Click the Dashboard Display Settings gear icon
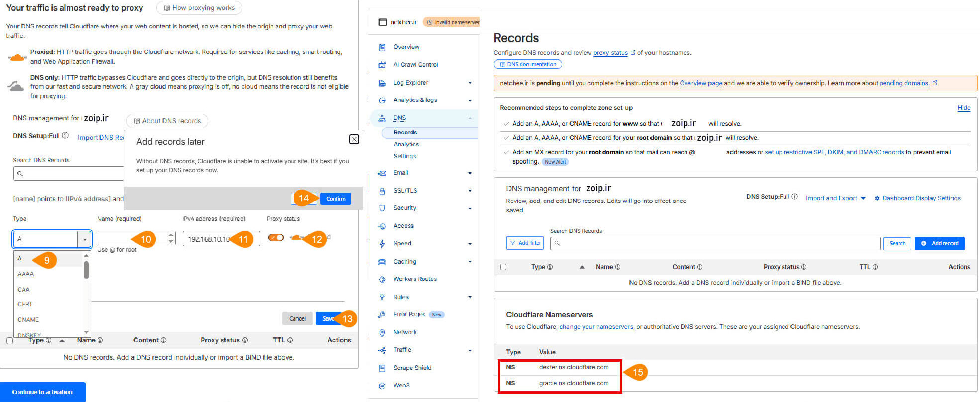Image resolution: width=980 pixels, height=402 pixels. click(x=877, y=198)
